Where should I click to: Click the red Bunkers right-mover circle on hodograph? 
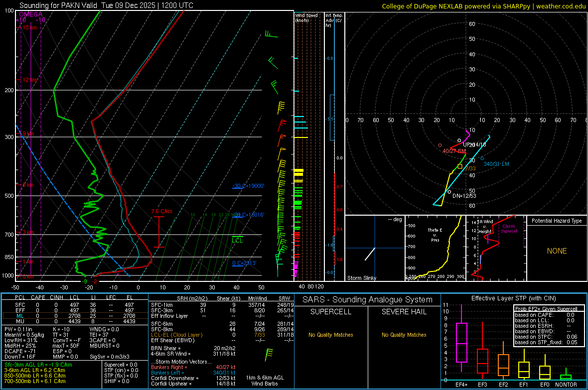[440, 145]
